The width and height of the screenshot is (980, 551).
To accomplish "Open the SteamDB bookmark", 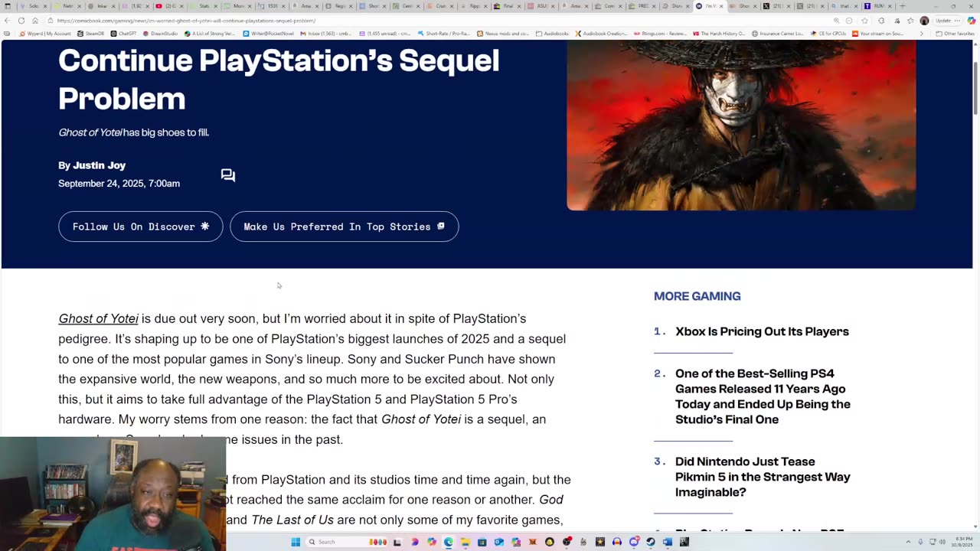I will pos(91,34).
